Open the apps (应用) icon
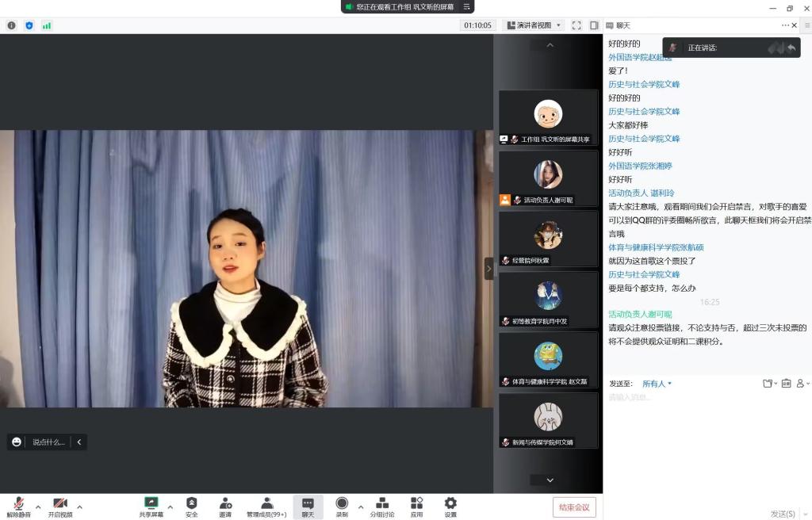812x520 pixels. [416, 507]
